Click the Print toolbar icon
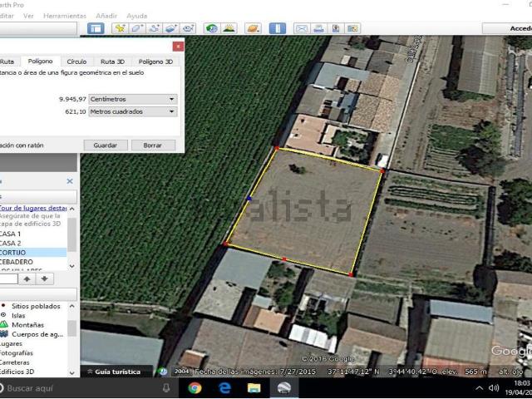 point(319,28)
